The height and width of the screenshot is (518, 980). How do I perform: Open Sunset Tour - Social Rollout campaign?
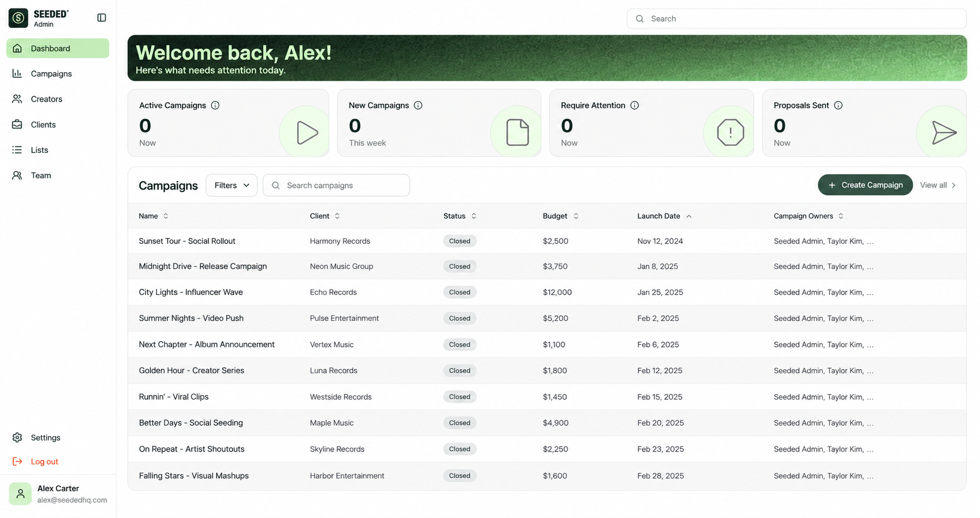(x=187, y=241)
